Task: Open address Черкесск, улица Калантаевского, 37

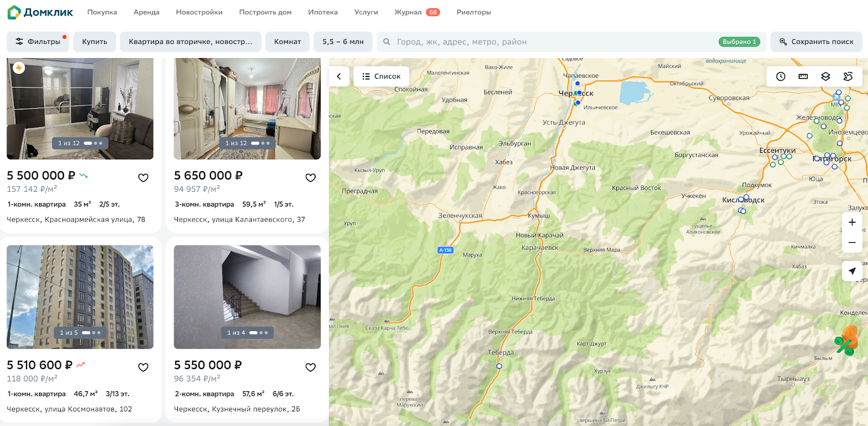Action: click(239, 220)
